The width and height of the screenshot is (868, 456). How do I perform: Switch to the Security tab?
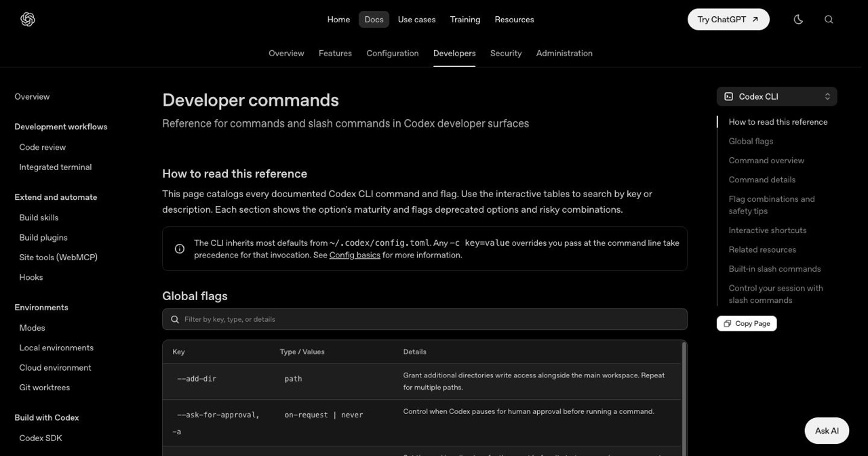click(506, 53)
